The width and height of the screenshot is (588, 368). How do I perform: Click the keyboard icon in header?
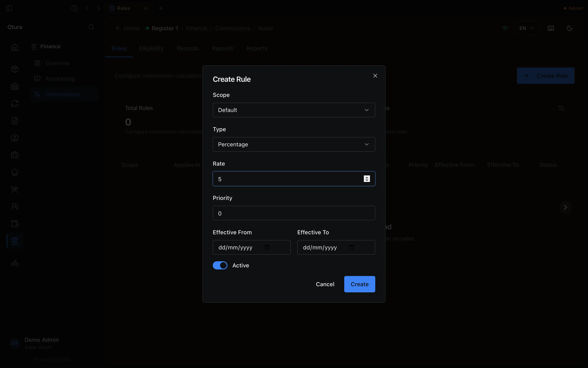coord(551,28)
